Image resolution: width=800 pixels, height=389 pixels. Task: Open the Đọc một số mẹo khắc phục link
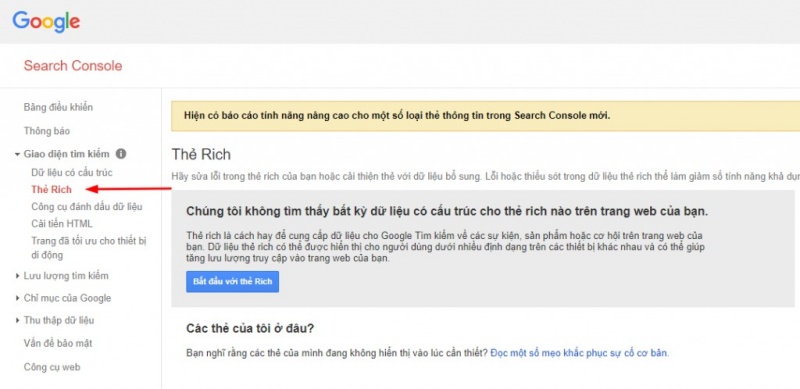click(579, 353)
